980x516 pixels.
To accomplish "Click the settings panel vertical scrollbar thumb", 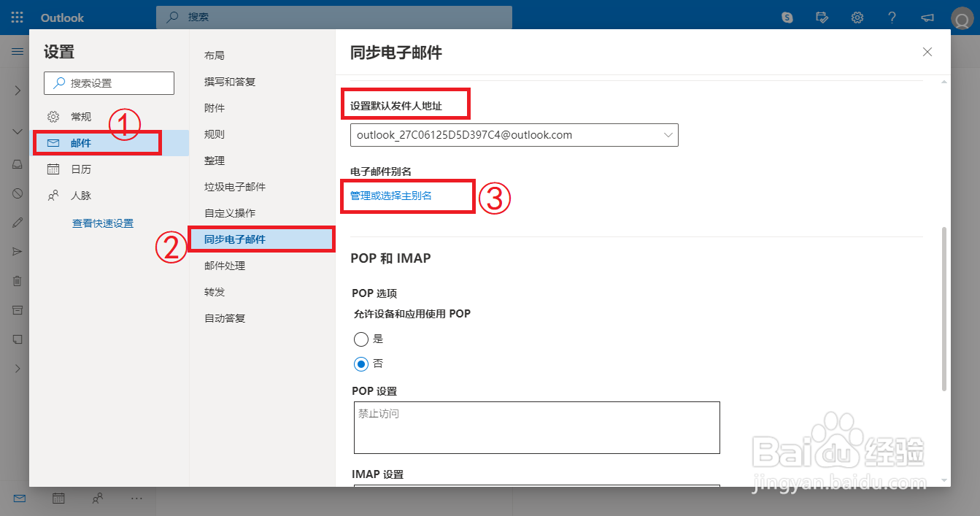I will tap(945, 309).
